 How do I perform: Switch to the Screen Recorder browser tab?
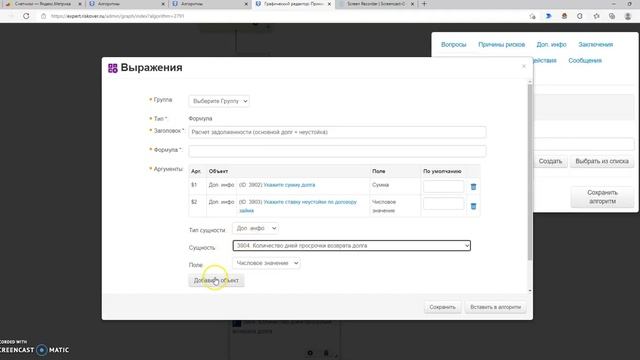click(376, 4)
